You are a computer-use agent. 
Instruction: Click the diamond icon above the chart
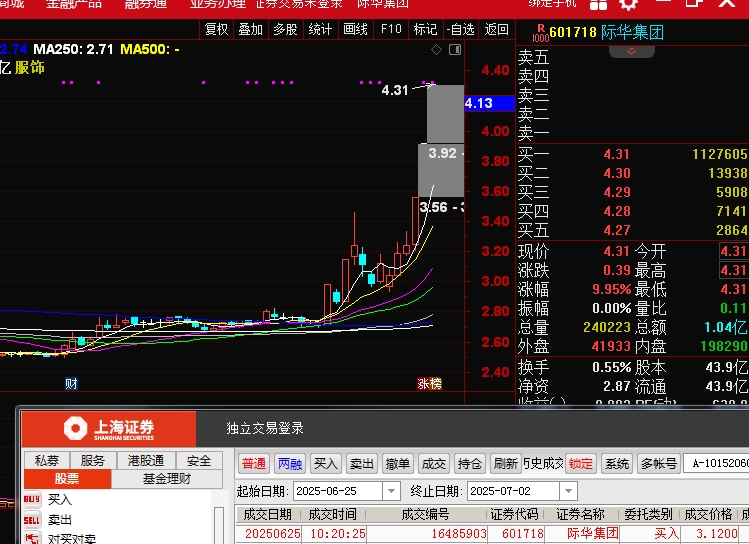point(436,49)
